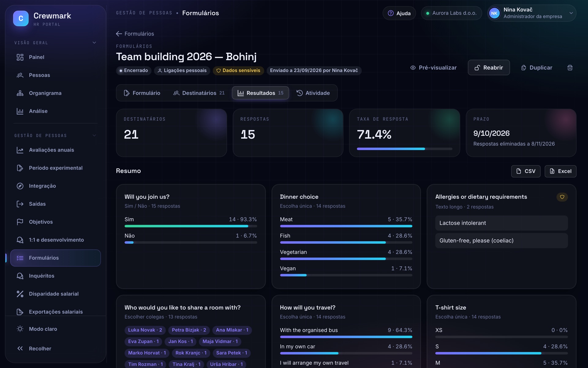Open the Nina Kovač account menu
The image size is (588, 368).
click(x=532, y=13)
